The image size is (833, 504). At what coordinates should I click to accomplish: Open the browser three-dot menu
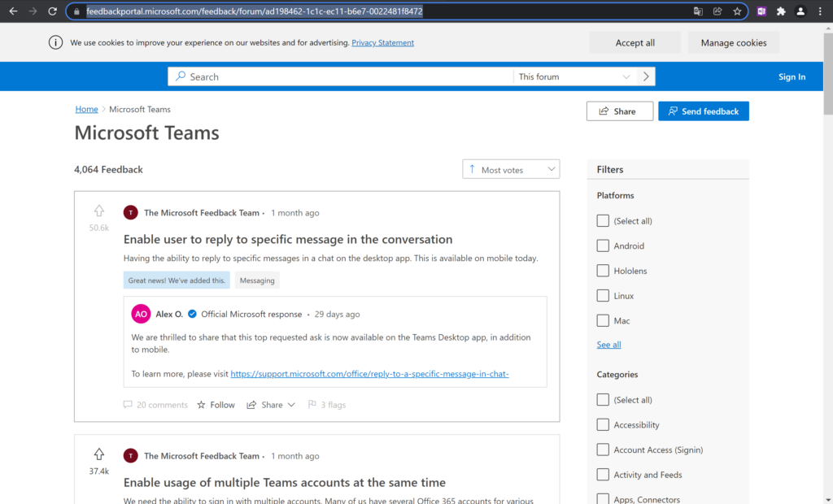(820, 11)
